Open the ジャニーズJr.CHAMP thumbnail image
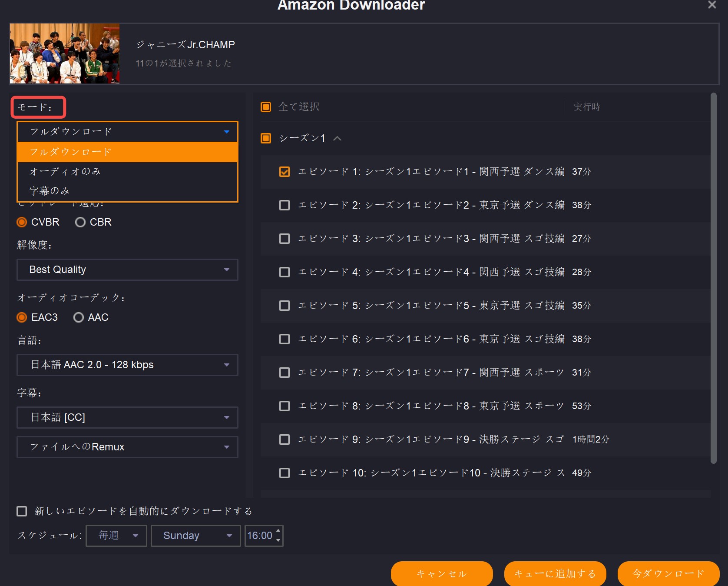 65,53
